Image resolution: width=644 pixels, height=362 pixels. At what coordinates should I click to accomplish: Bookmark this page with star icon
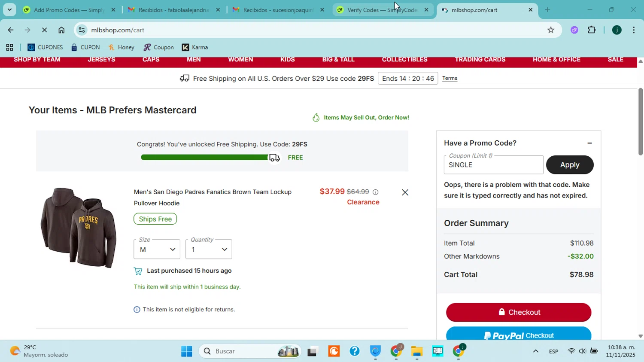551,30
